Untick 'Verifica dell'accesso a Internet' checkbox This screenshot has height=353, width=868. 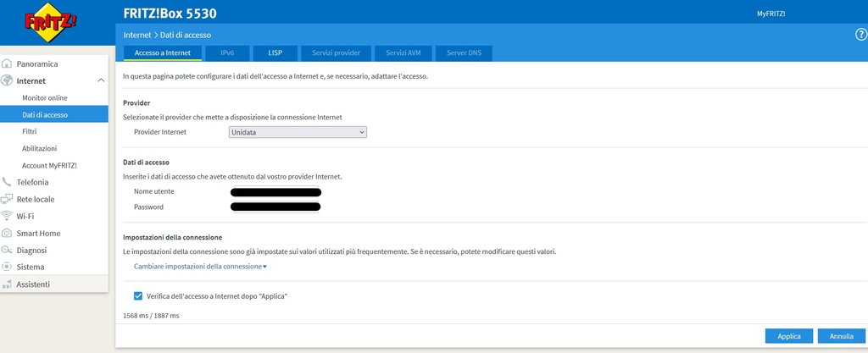click(138, 296)
